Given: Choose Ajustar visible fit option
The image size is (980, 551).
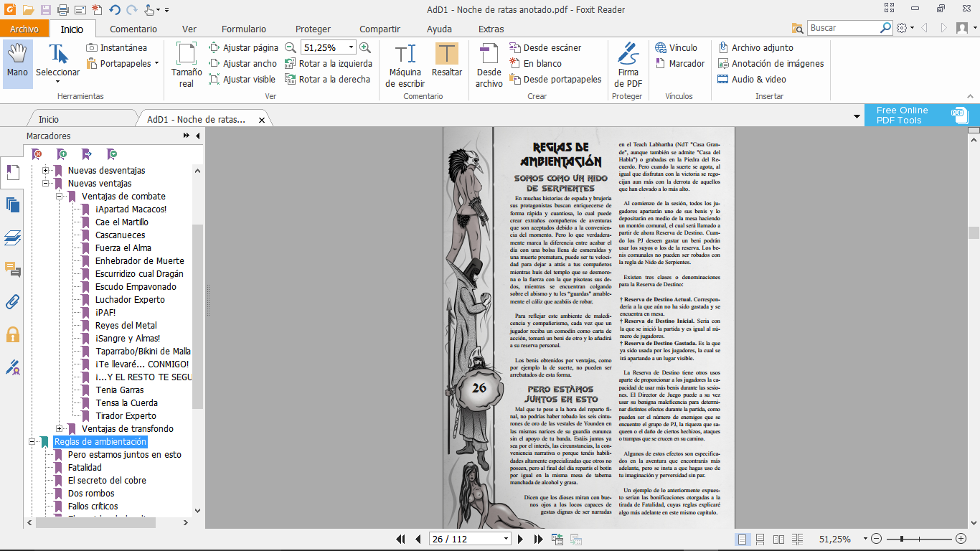Looking at the screenshot, I should [242, 79].
